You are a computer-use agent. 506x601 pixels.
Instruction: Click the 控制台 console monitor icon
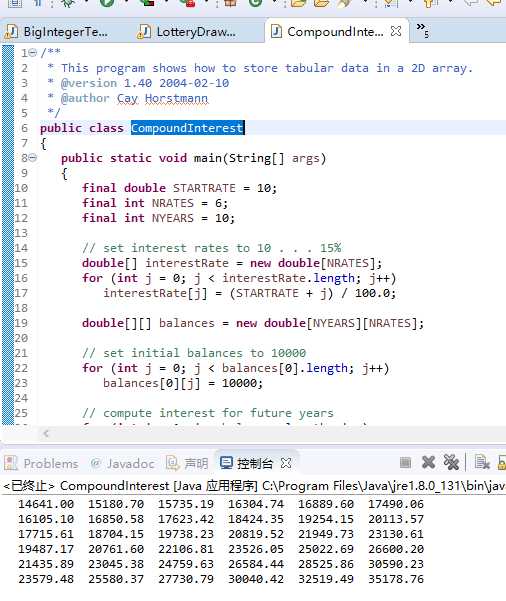226,463
